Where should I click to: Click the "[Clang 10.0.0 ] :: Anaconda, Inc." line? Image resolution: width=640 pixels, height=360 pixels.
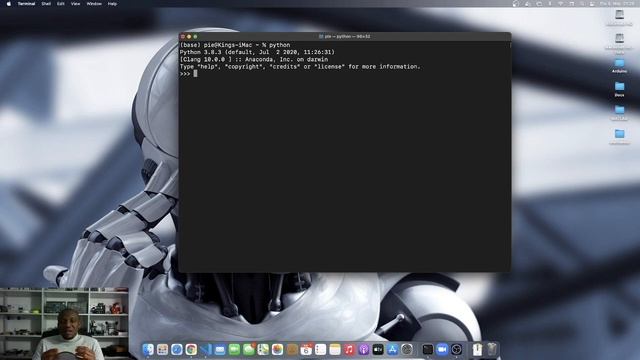coord(254,60)
